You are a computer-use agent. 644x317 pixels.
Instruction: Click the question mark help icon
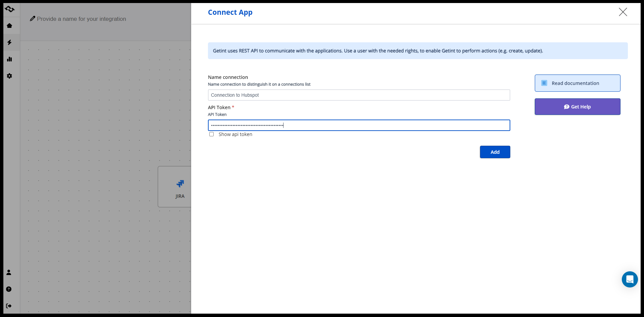click(9, 289)
